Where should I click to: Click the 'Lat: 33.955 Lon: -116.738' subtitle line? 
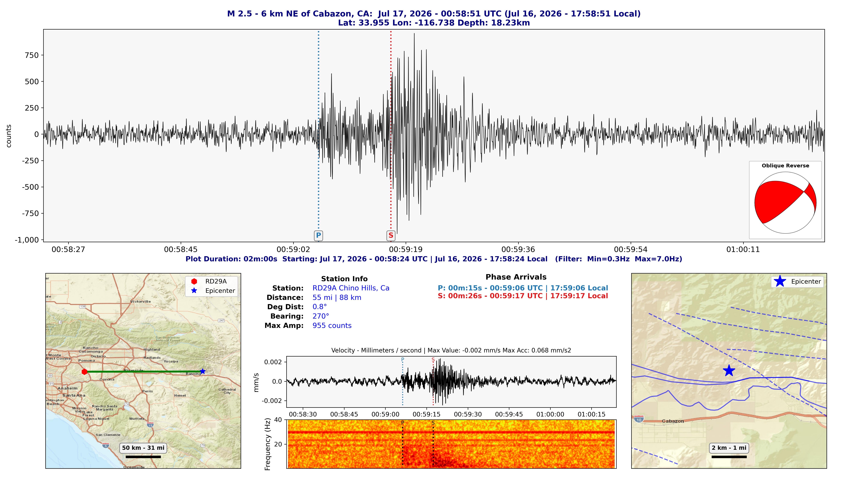click(434, 23)
